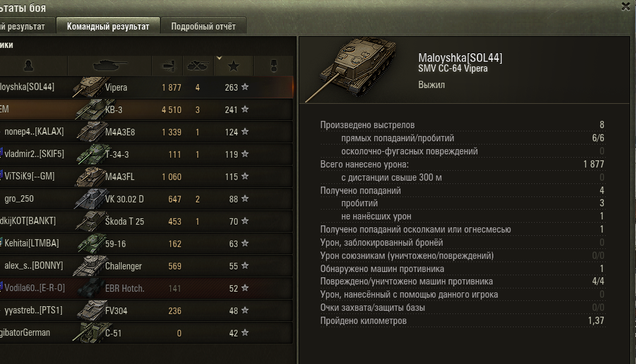Sort by player name column icon
Image resolution: width=636 pixels, height=364 pixels.
point(29,66)
